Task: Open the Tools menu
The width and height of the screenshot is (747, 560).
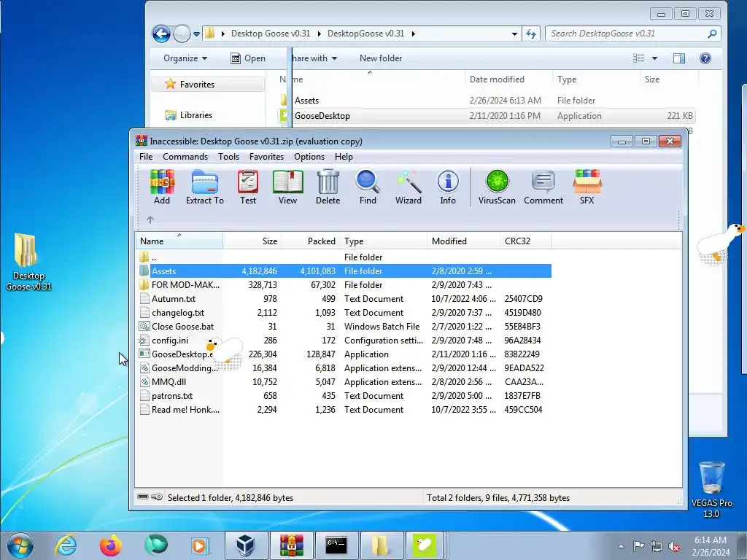Action: click(x=228, y=157)
